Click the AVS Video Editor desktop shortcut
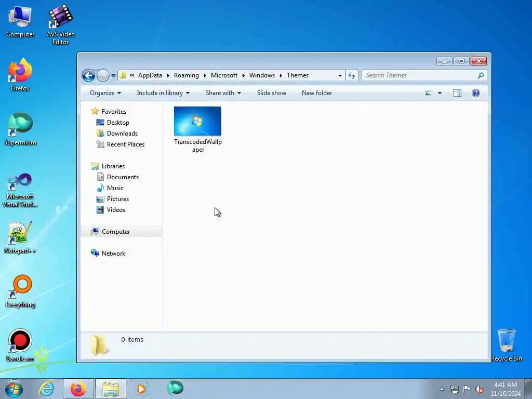This screenshot has width=532, height=399. (61, 25)
